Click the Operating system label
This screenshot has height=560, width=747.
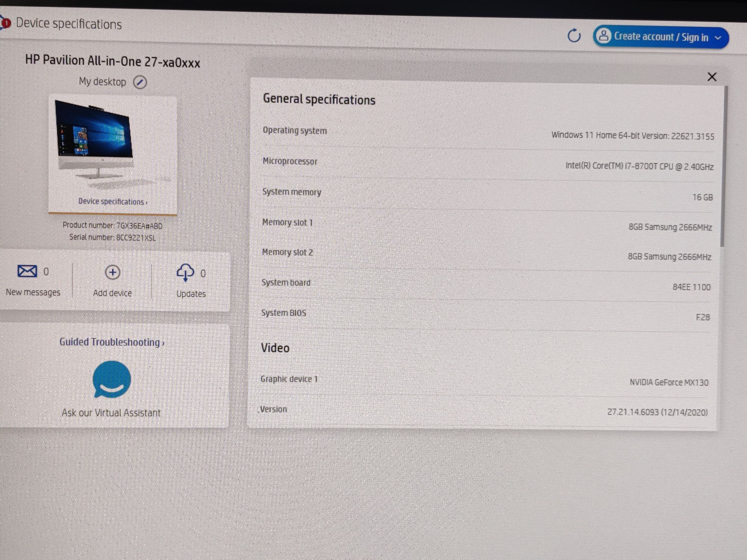coord(295,130)
